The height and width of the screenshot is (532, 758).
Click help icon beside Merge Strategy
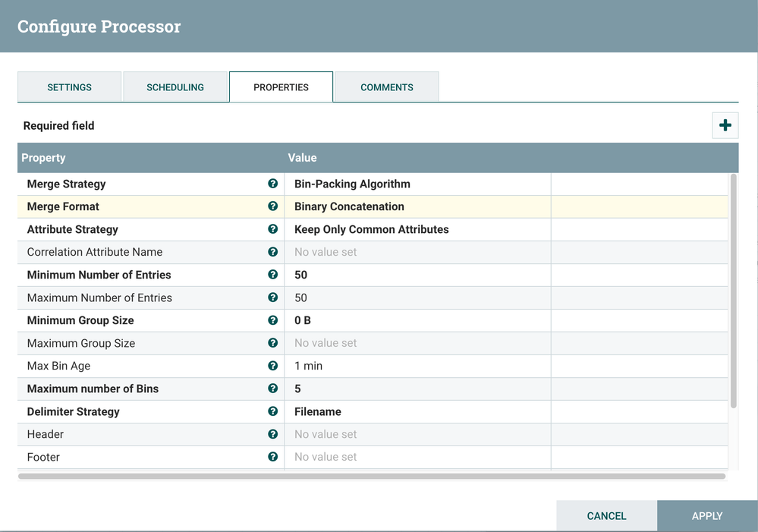coord(272,184)
